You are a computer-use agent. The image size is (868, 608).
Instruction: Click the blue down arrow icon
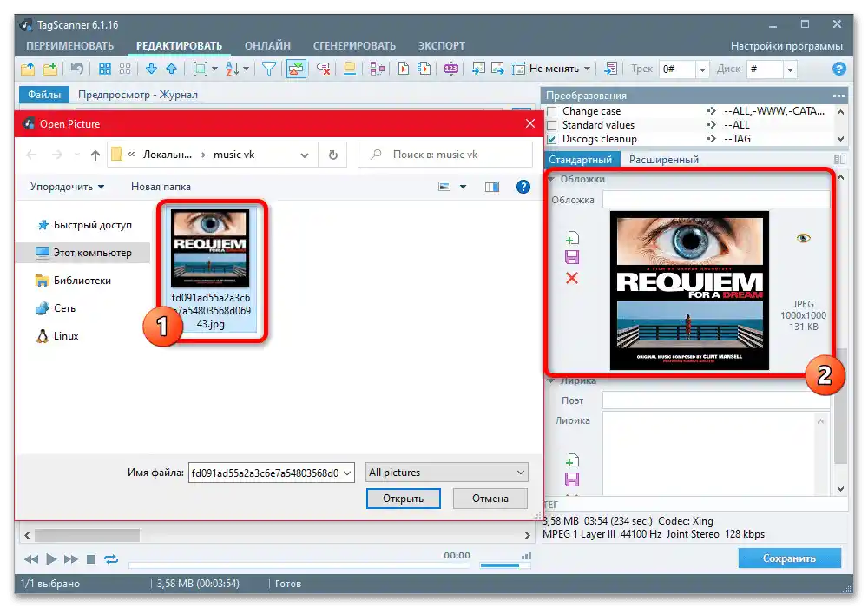click(x=151, y=69)
